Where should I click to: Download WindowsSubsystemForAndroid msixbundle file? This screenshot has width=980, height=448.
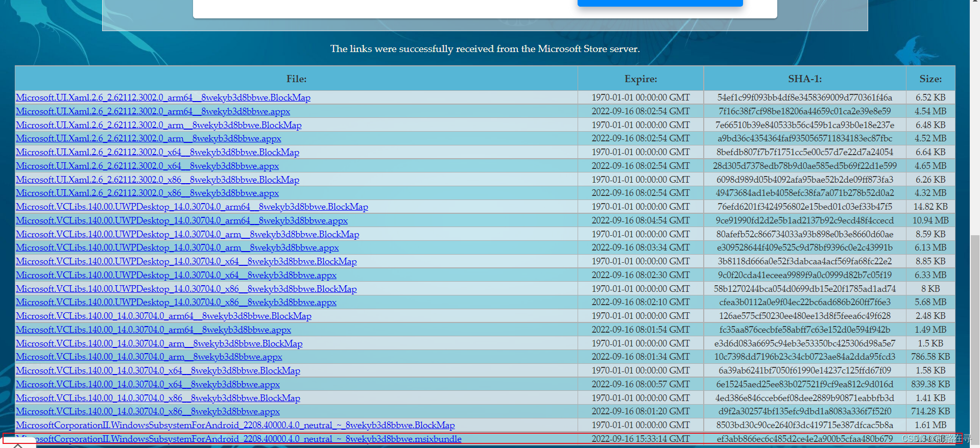238,439
